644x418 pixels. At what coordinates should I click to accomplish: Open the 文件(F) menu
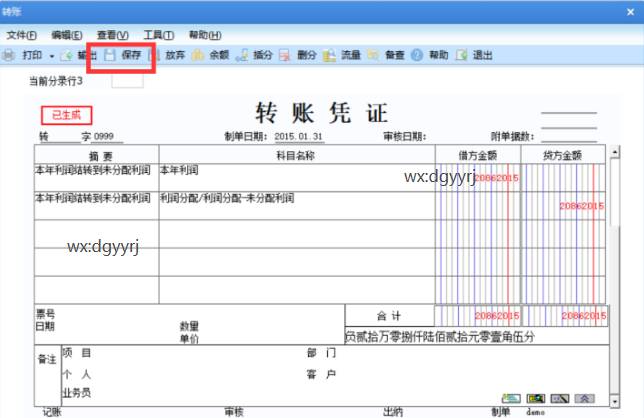22,35
